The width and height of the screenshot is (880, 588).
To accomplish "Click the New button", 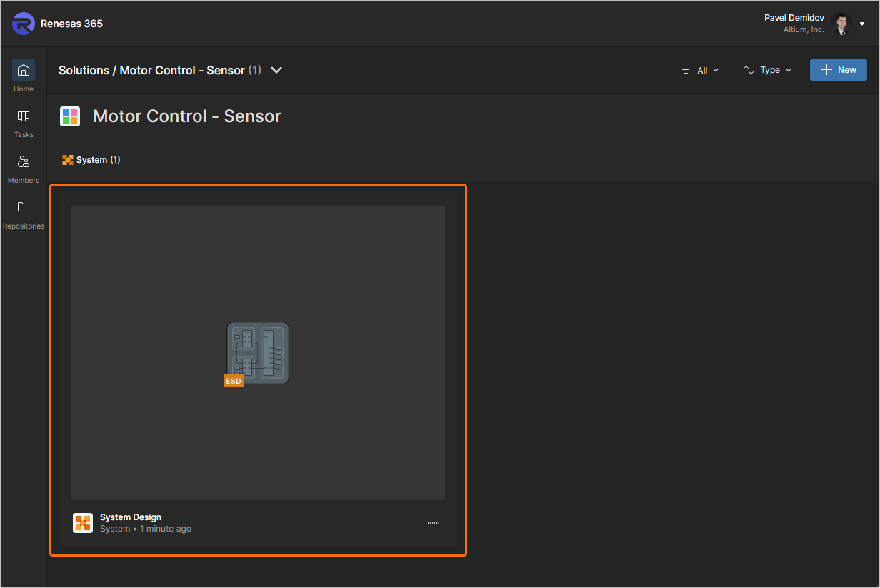I will [839, 70].
